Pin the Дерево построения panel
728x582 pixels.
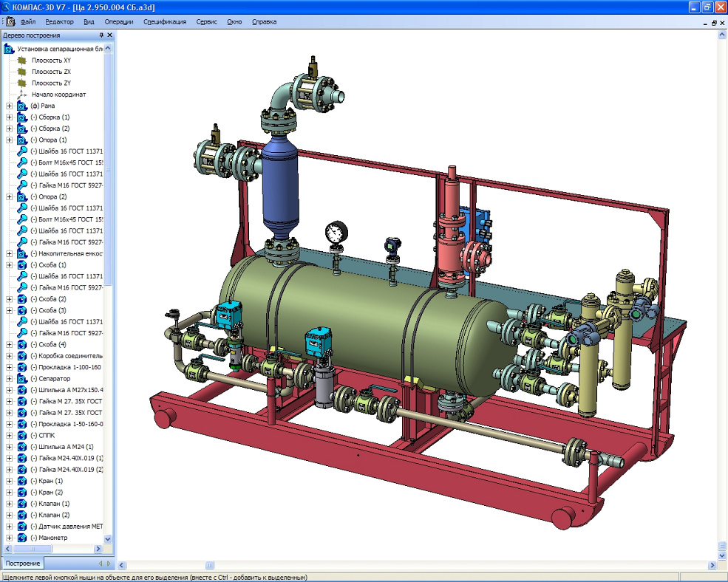pos(102,35)
